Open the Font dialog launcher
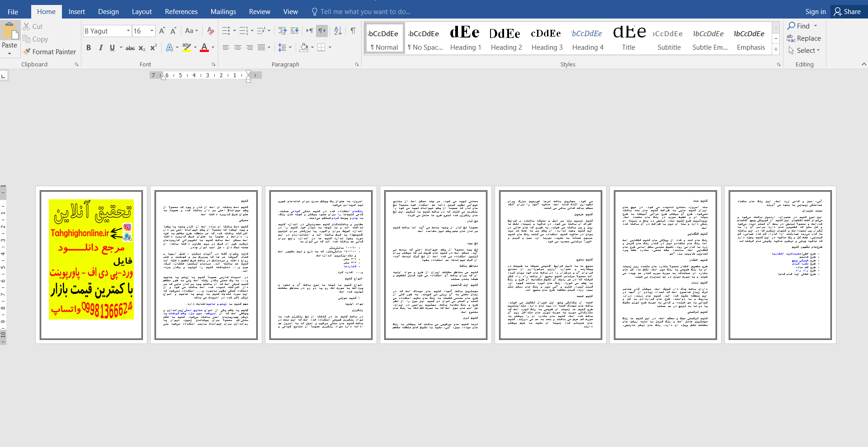 pos(213,65)
